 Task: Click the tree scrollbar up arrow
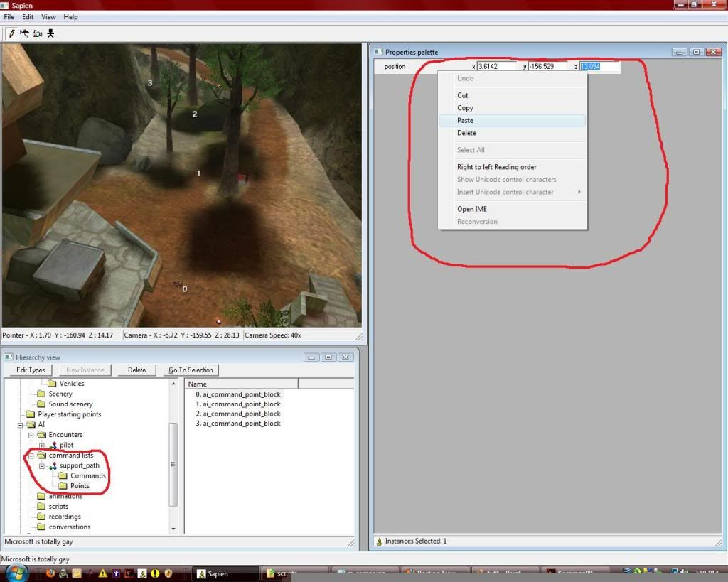[173, 384]
